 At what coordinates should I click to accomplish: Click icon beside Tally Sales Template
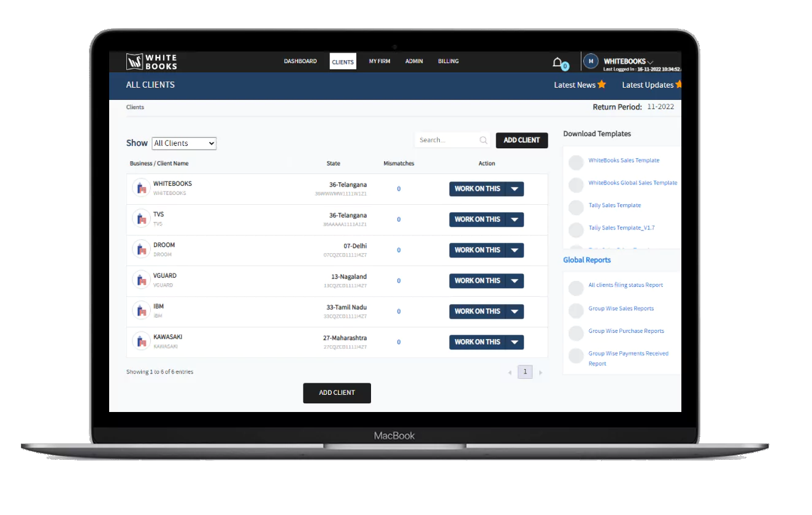coord(576,207)
